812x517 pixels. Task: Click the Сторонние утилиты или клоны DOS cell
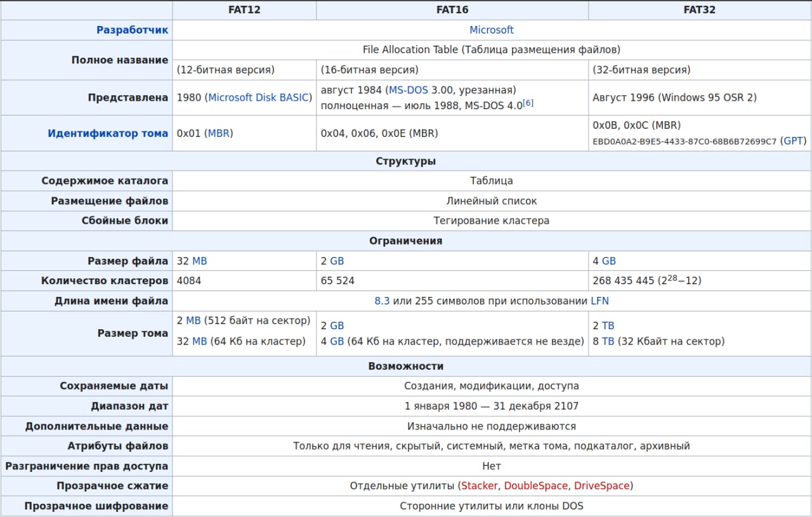492,506
